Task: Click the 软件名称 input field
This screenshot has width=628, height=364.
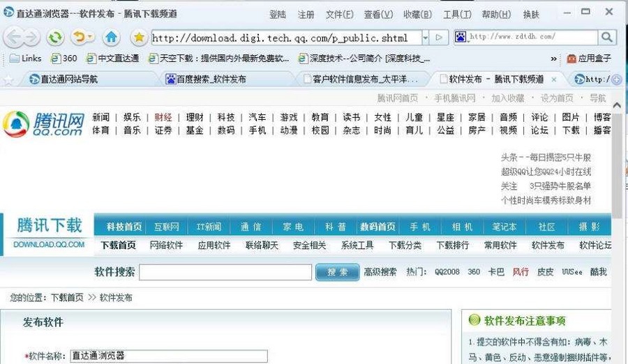Action: [169, 356]
